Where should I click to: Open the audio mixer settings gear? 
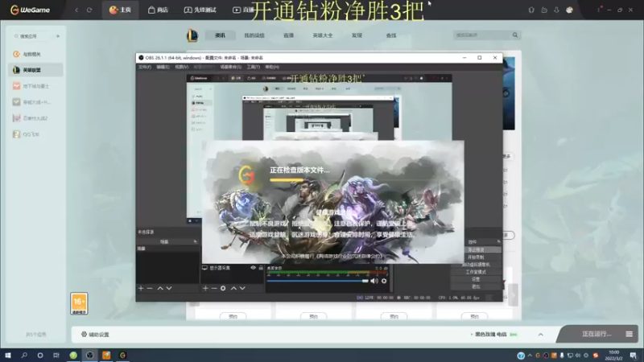coord(384,281)
